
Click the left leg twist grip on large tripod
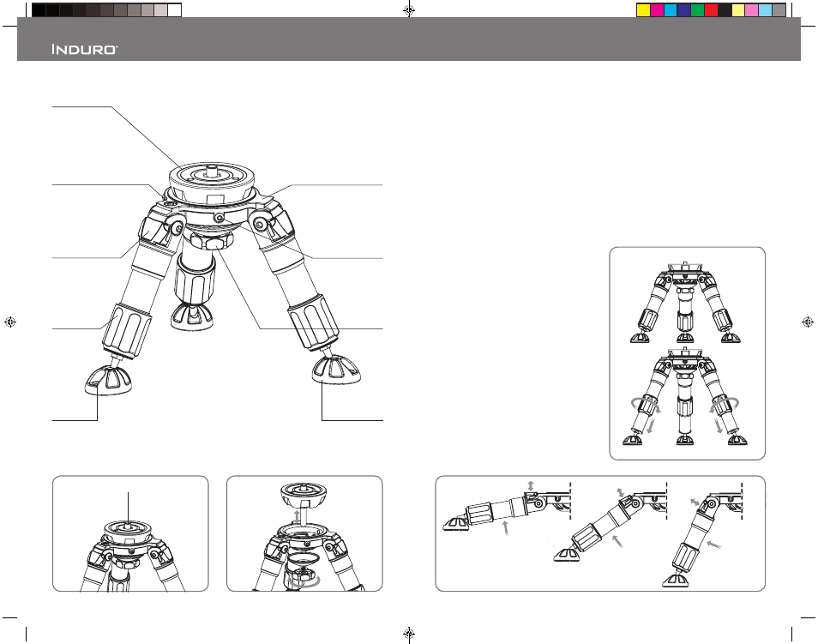[127, 332]
